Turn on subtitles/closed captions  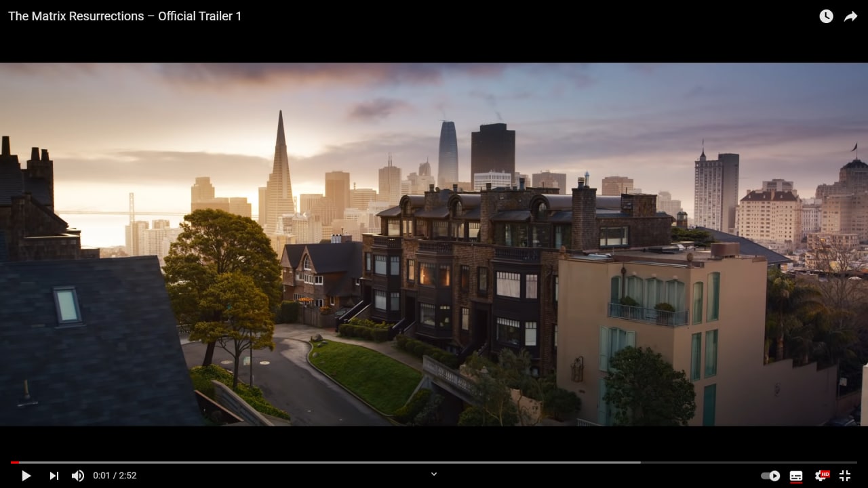click(x=796, y=476)
